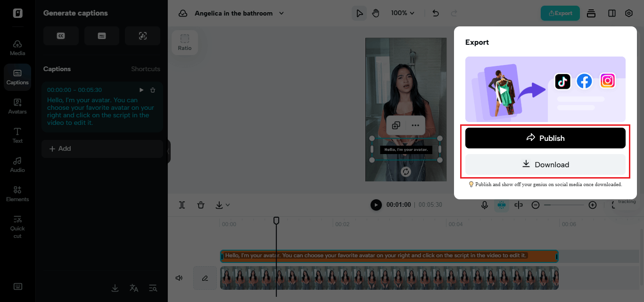Open the Elements panel

coord(17,194)
